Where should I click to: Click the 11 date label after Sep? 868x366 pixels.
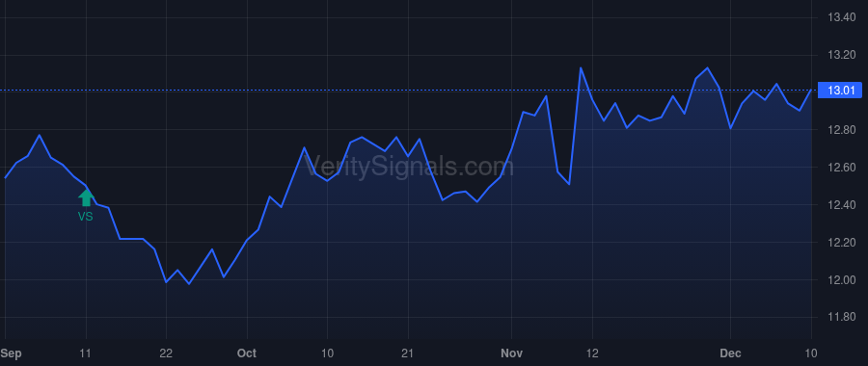85,353
